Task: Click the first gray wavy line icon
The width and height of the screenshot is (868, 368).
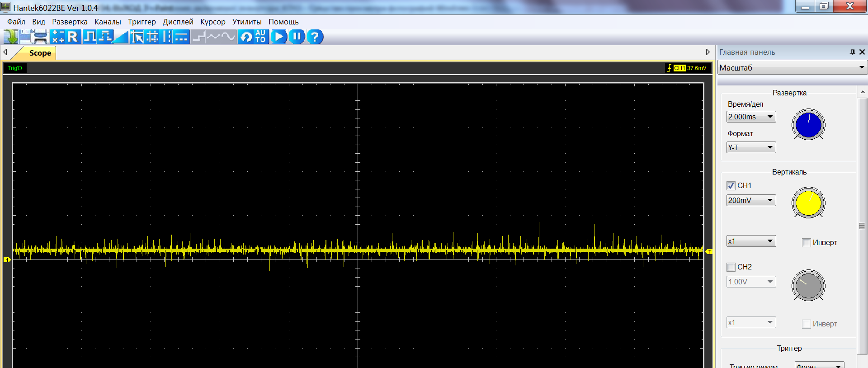Action: (x=213, y=37)
